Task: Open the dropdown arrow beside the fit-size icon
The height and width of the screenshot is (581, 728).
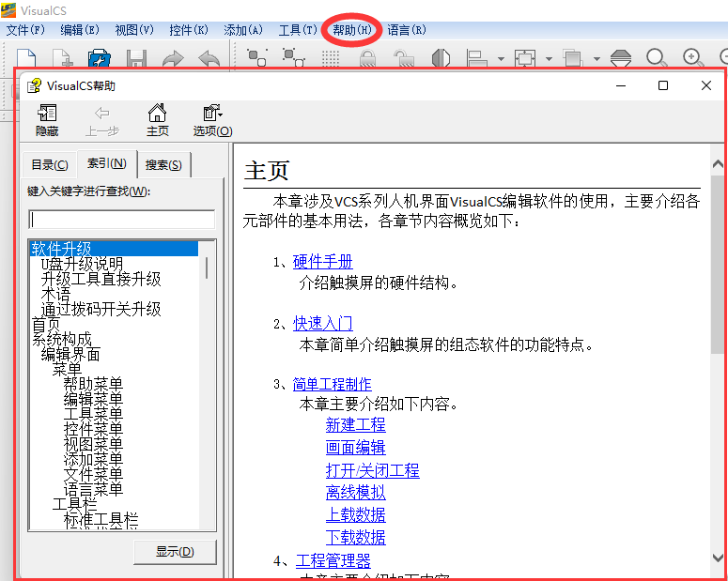Action: (x=549, y=59)
